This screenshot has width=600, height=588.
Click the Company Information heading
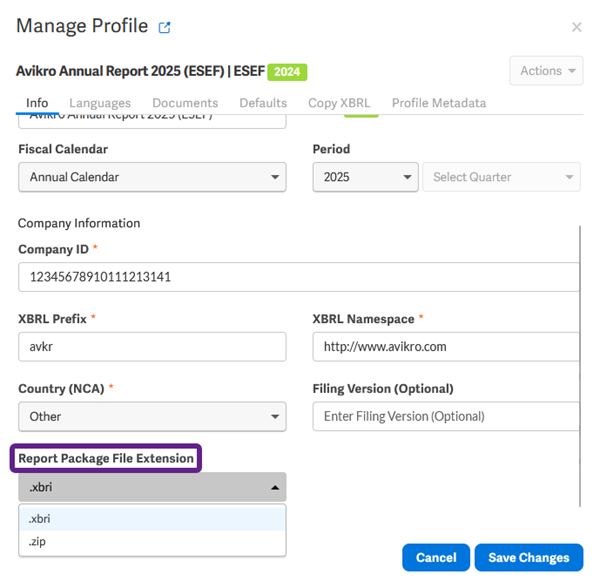click(x=79, y=223)
